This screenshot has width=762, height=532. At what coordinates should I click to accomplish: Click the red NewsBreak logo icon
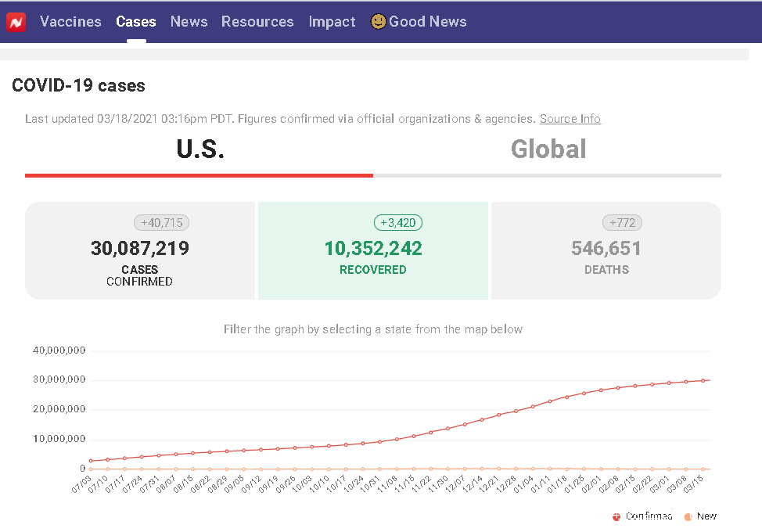[x=16, y=22]
